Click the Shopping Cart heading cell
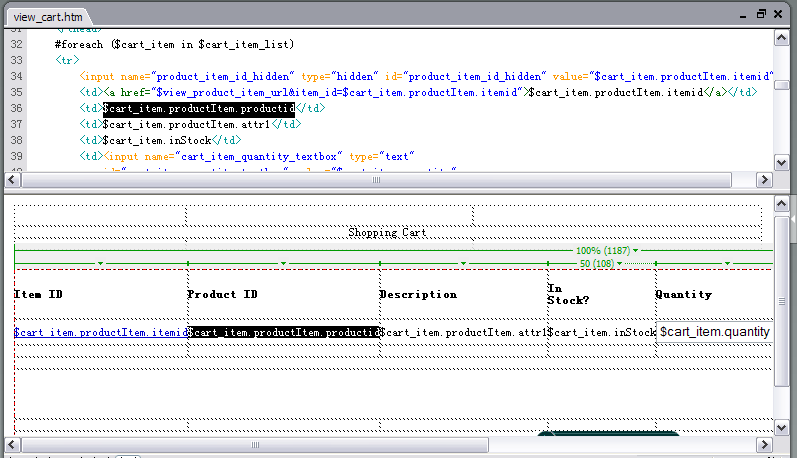Viewport: 797px width, 458px height. (x=387, y=233)
